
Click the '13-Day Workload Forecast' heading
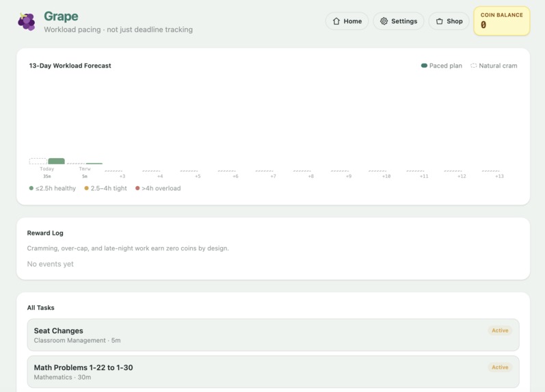point(70,66)
